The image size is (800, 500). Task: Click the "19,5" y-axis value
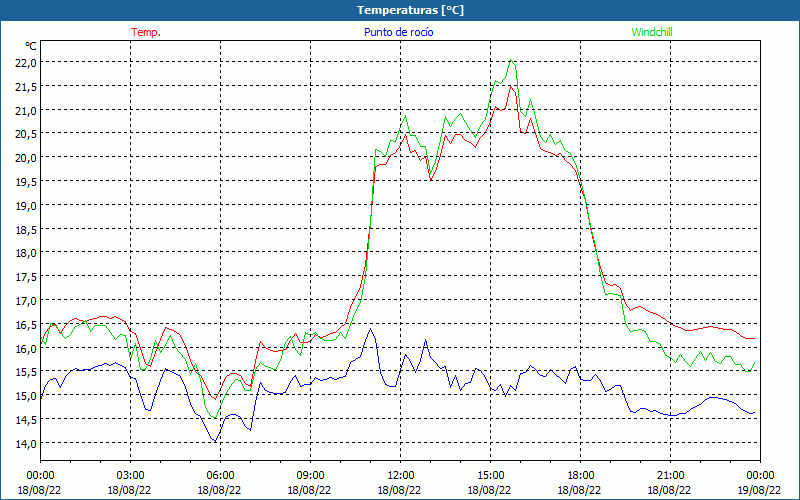(27, 182)
